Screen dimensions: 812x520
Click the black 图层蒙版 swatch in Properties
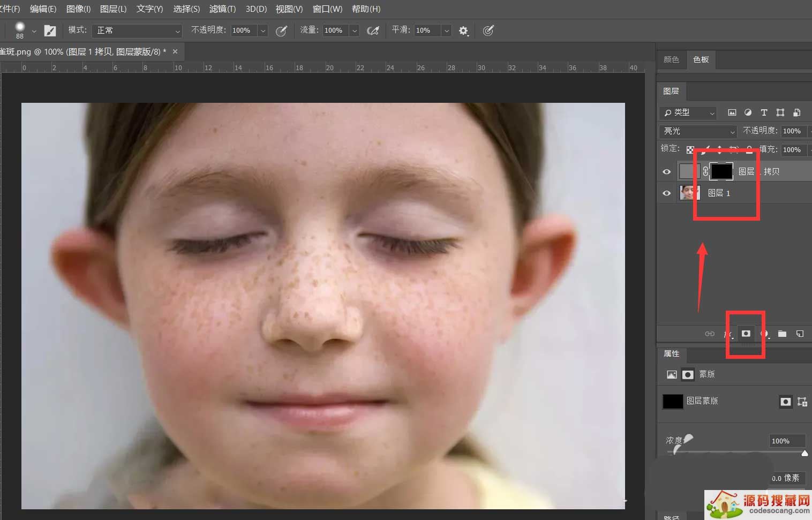[673, 401]
